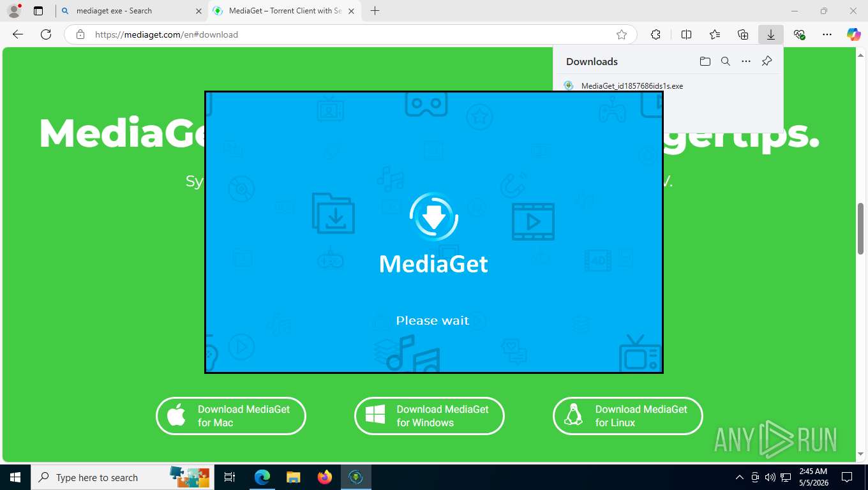
Task: Toggle the Downloads toolbar button
Action: pyautogui.click(x=771, y=34)
